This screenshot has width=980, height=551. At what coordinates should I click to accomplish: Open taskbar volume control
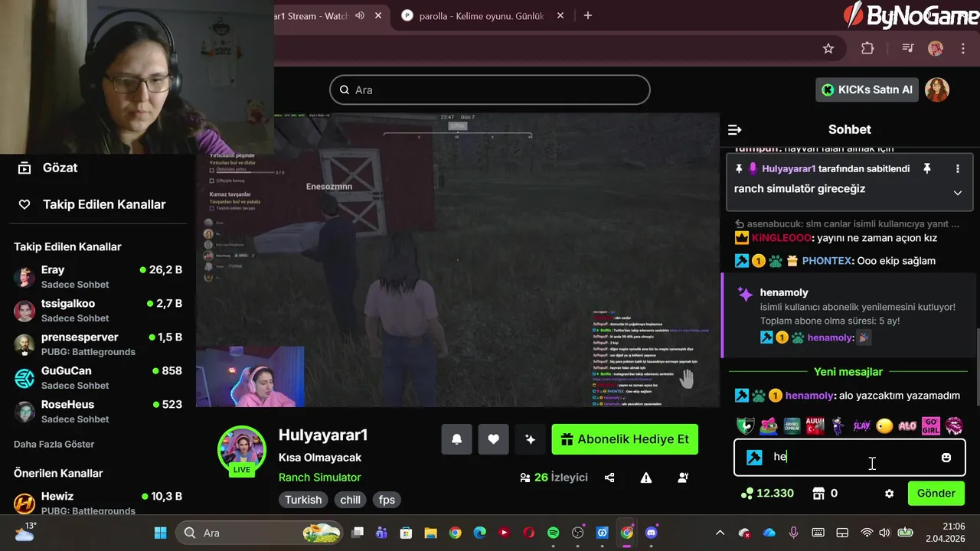(885, 533)
